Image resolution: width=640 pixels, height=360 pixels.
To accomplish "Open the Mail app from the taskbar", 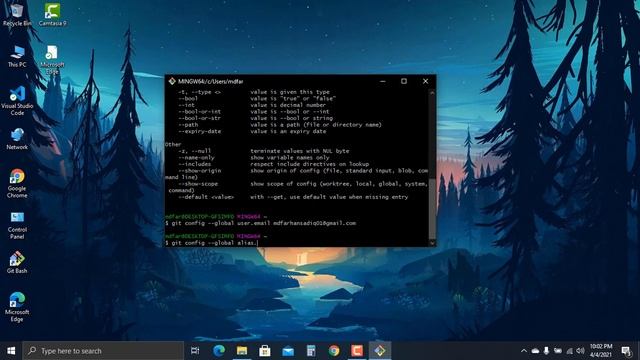I will pos(288,351).
